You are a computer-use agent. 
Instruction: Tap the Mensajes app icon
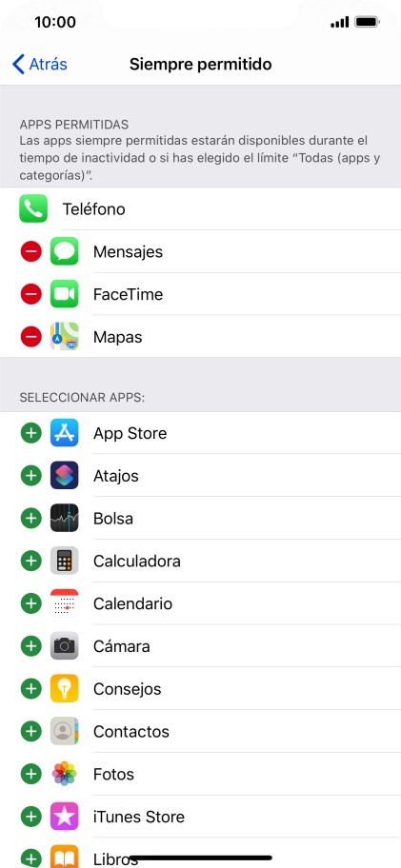pos(64,251)
